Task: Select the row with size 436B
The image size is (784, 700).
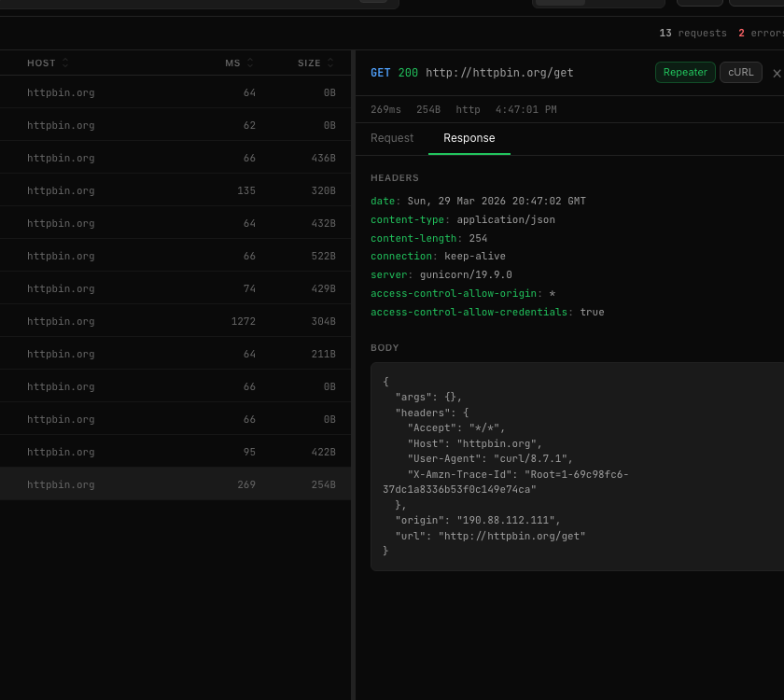Action: point(175,158)
